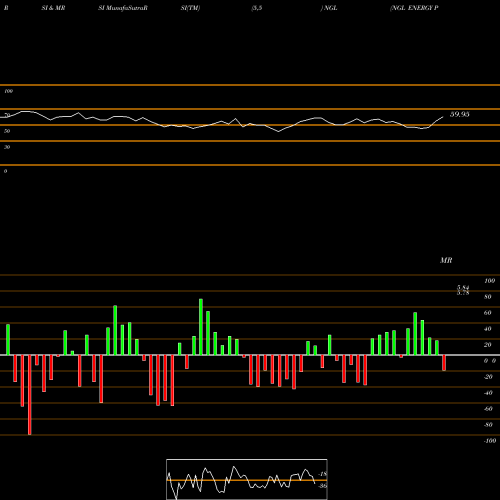Click the MR axis zero label '0 0'
The image size is (500, 500).
pyautogui.click(x=490, y=361)
